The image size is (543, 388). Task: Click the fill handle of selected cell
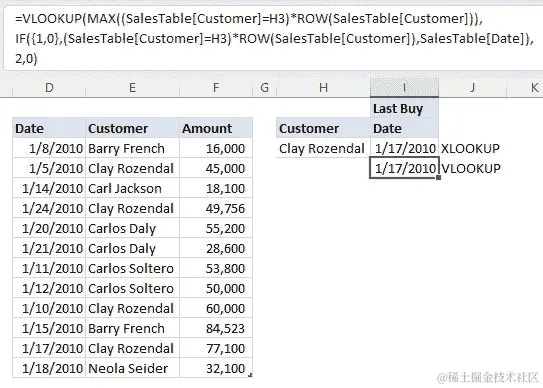(x=438, y=178)
